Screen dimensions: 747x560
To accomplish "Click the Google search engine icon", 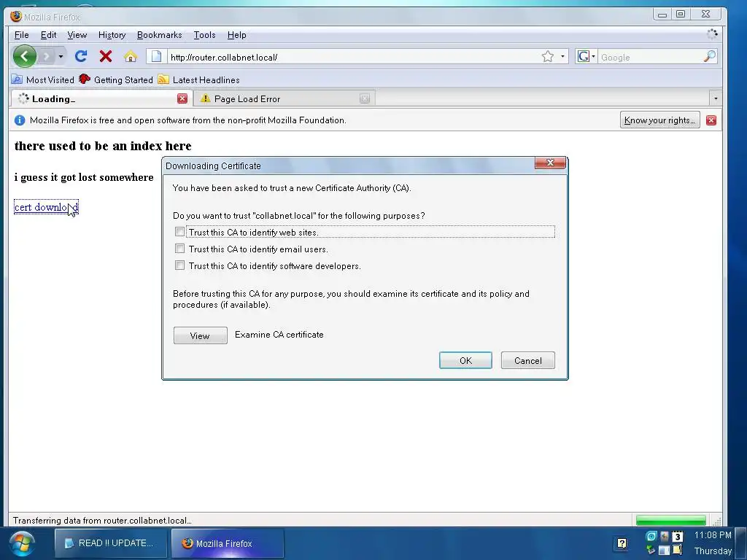I will (583, 57).
